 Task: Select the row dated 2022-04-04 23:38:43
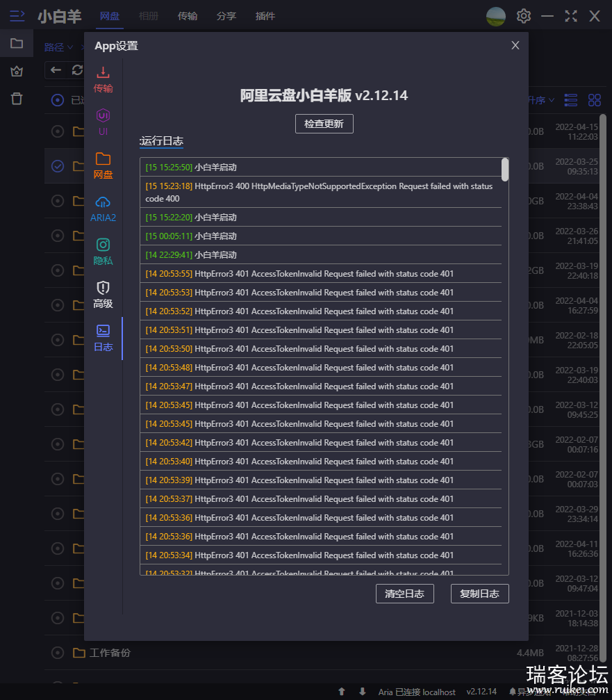click(x=58, y=201)
